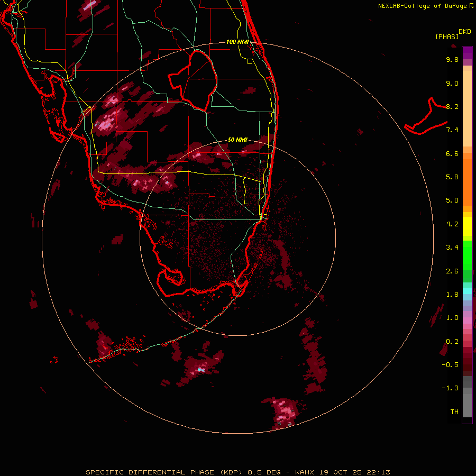This screenshot has height=476, width=476.
Task: Click the NEXLAB-College of DuPage credit text
Action: click(422, 6)
